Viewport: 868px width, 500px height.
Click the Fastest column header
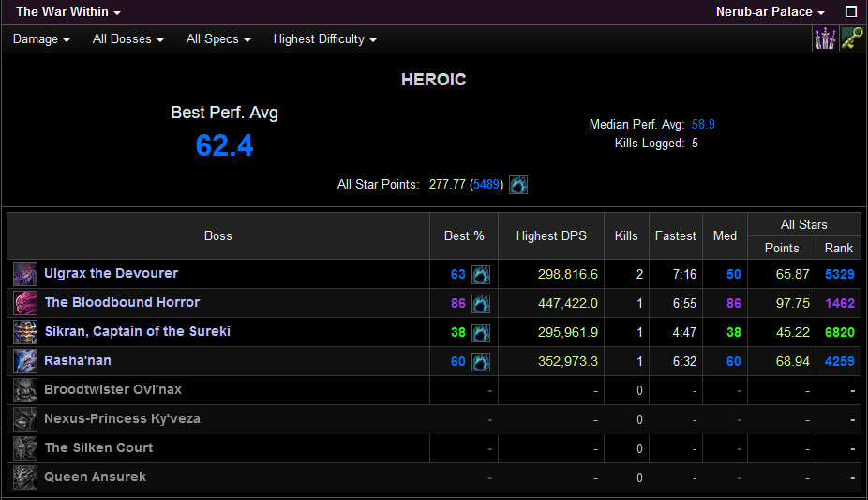coord(675,235)
